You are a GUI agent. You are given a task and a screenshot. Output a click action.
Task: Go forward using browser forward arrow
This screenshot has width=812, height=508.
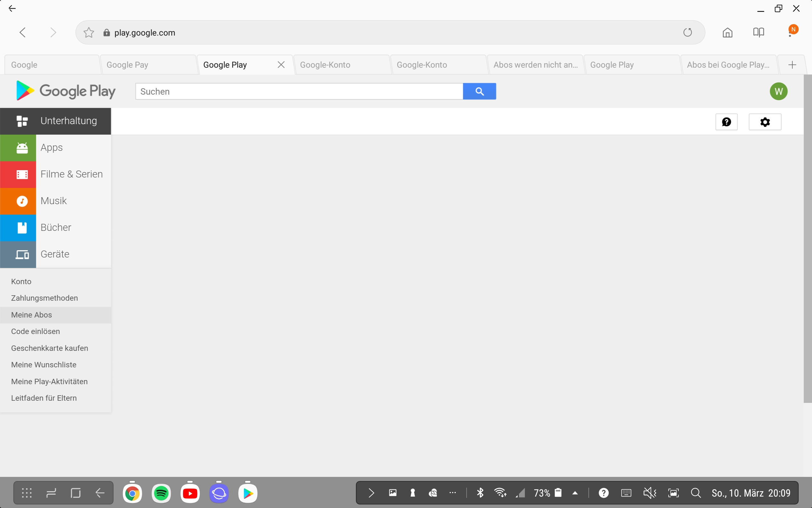pyautogui.click(x=53, y=33)
